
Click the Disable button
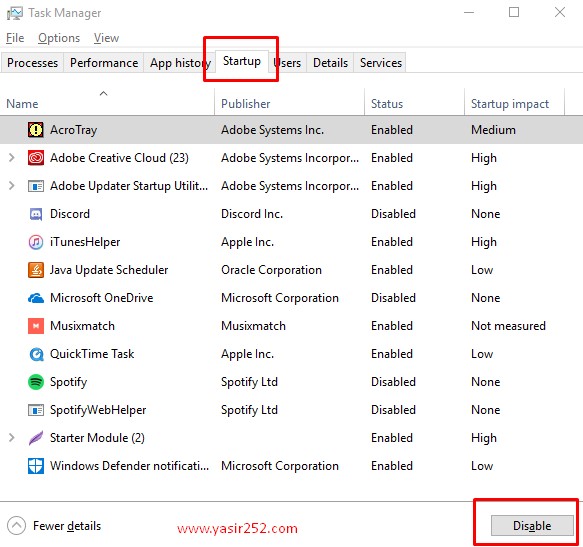pyautogui.click(x=532, y=525)
